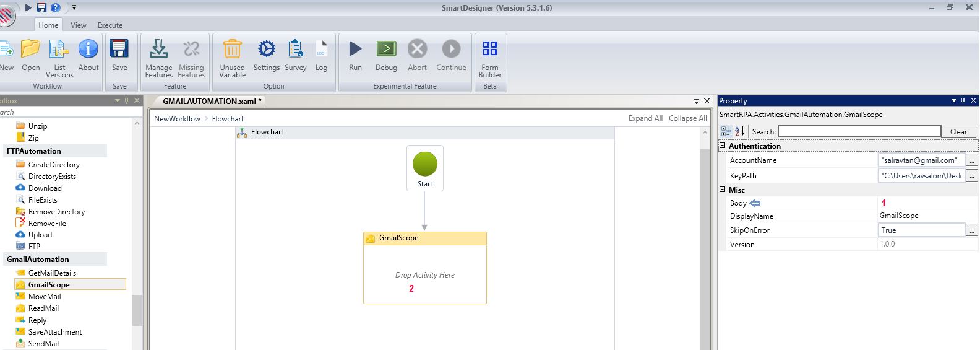Open the Form Builder beta tool
Viewport: 980px width, 350px height.
tap(489, 49)
